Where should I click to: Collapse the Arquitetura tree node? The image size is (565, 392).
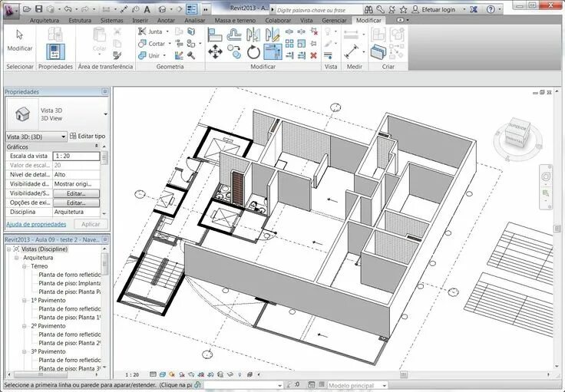coord(17,258)
